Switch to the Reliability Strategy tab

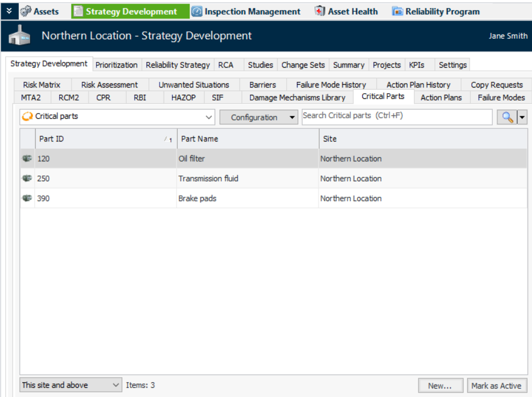(178, 65)
